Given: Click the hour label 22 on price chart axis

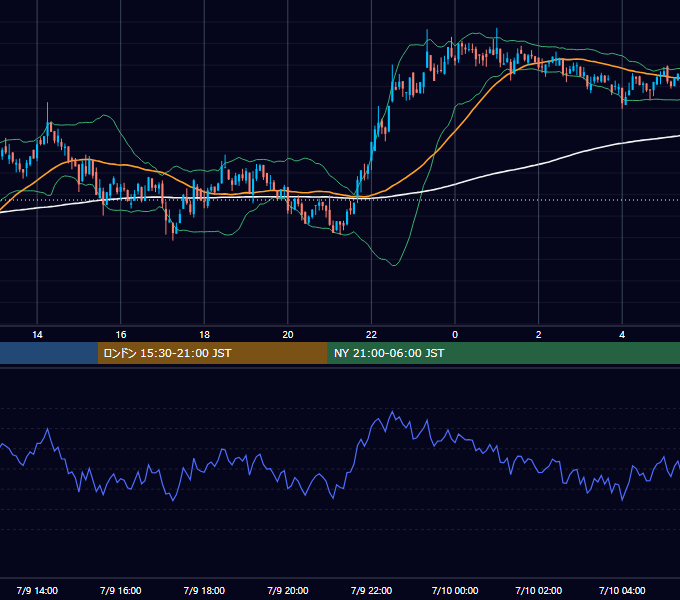Looking at the screenshot, I should click(371, 335).
